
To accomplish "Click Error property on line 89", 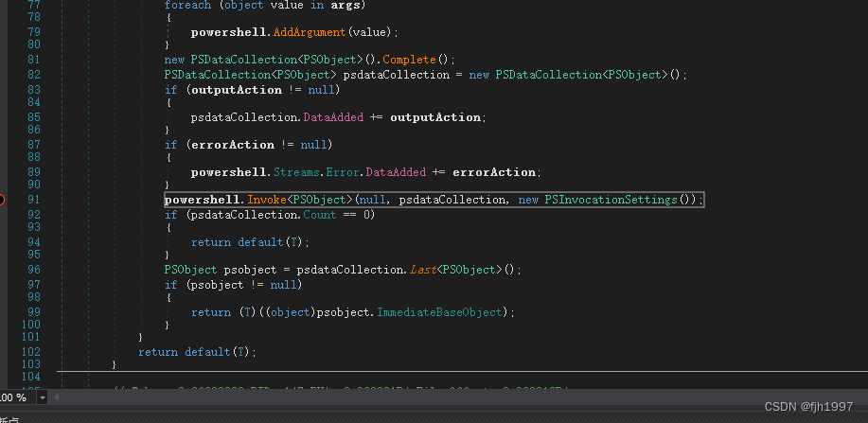I will (x=344, y=172).
